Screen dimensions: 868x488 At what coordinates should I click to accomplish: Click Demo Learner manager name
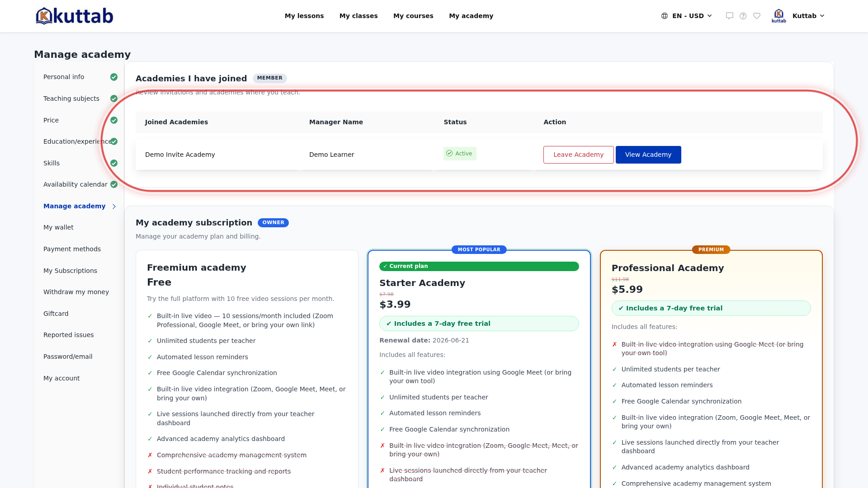[332, 155]
